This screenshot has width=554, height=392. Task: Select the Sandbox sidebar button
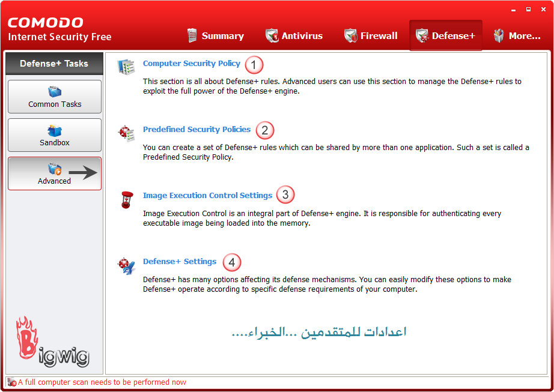coord(55,135)
